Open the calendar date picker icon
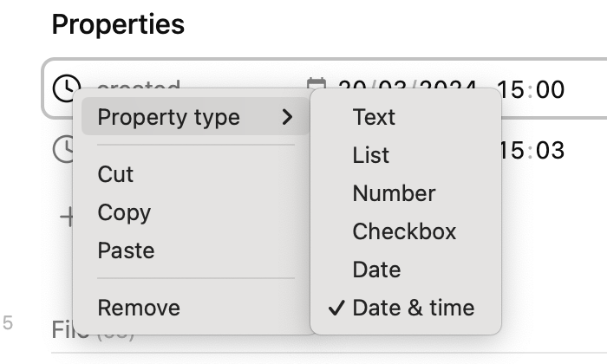 coord(316,83)
